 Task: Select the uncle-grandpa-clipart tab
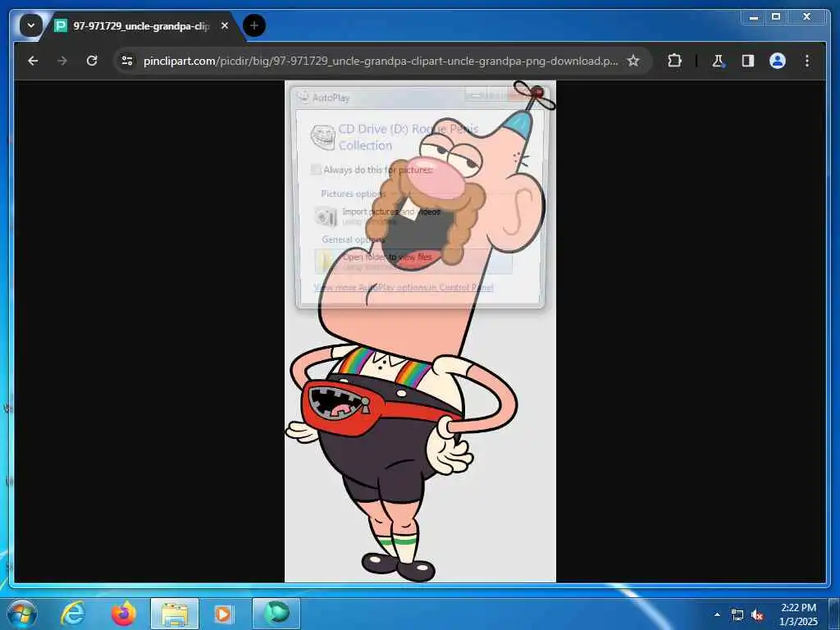141,25
